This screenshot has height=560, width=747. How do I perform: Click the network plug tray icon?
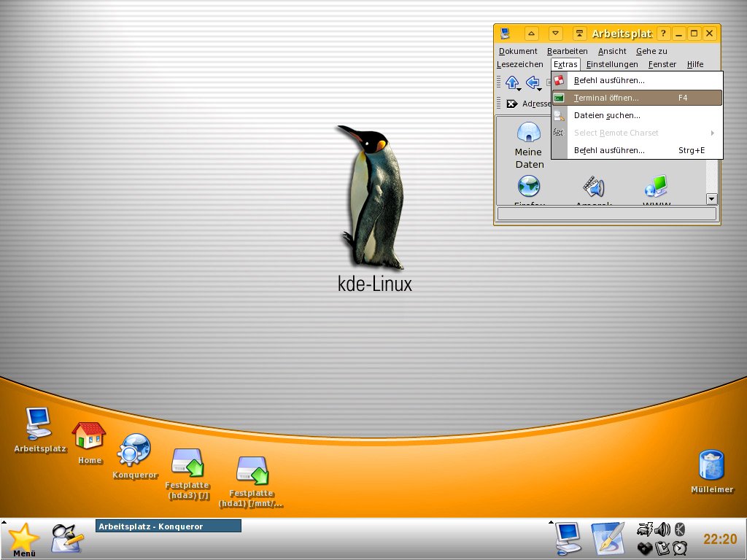[x=645, y=529]
